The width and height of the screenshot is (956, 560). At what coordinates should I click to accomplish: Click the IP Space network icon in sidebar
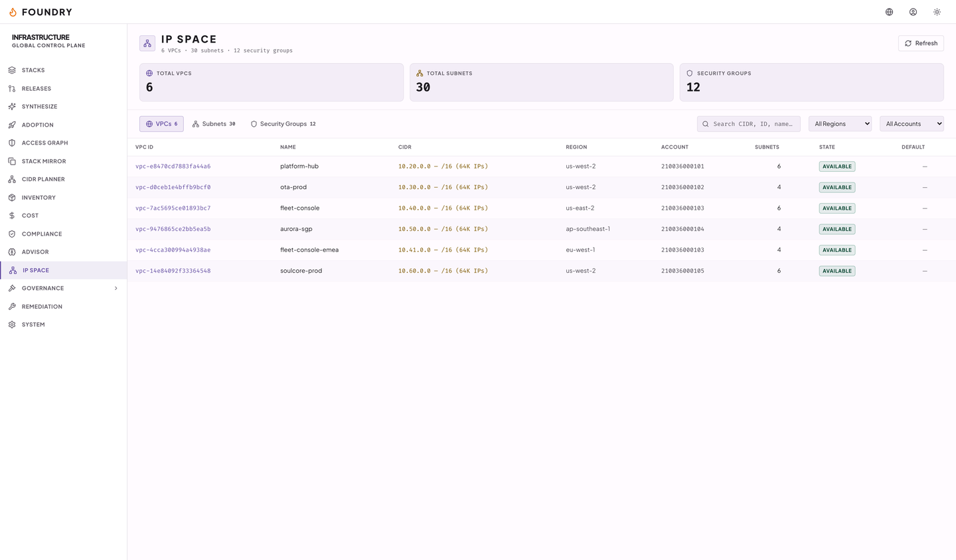click(13, 270)
